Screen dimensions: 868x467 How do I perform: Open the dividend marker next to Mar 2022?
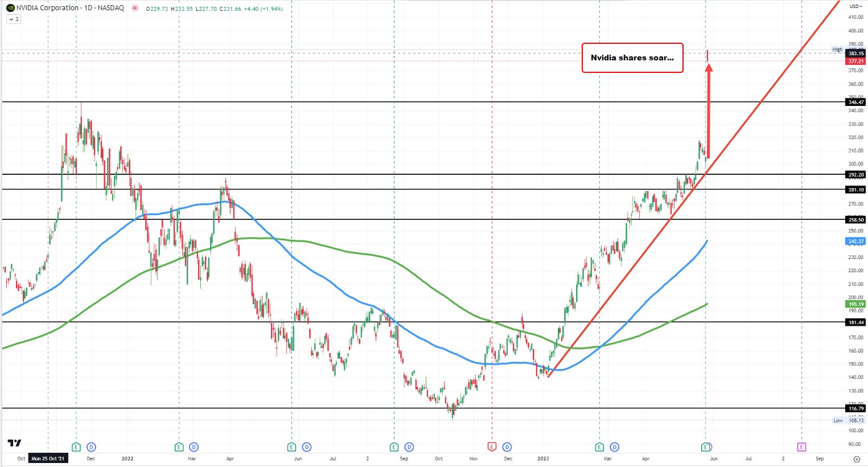click(x=194, y=447)
